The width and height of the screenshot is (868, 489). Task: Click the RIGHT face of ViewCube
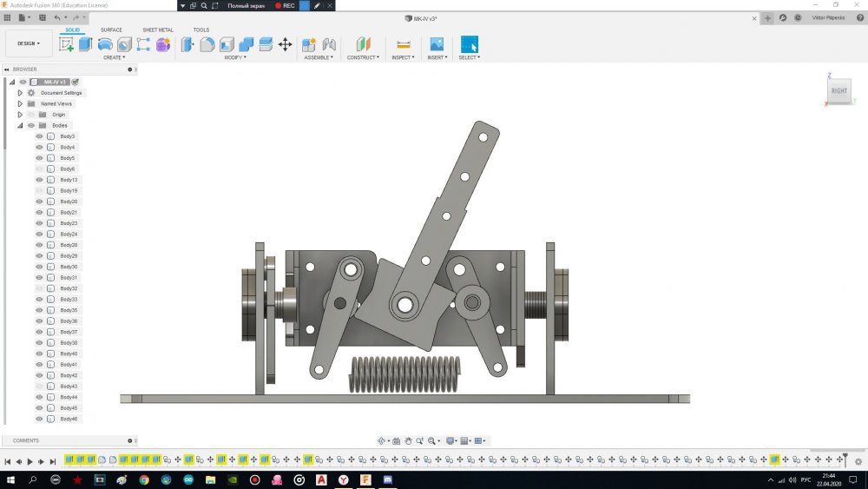point(838,90)
